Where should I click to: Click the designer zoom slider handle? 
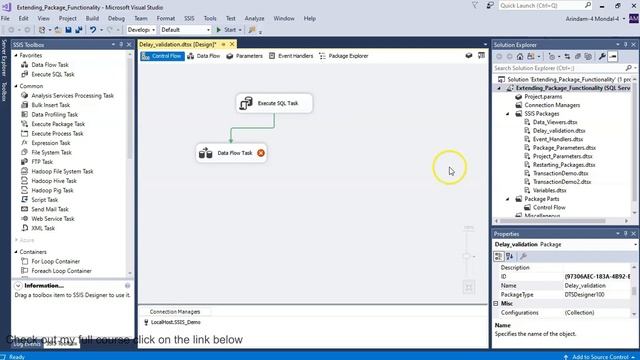[467, 256]
